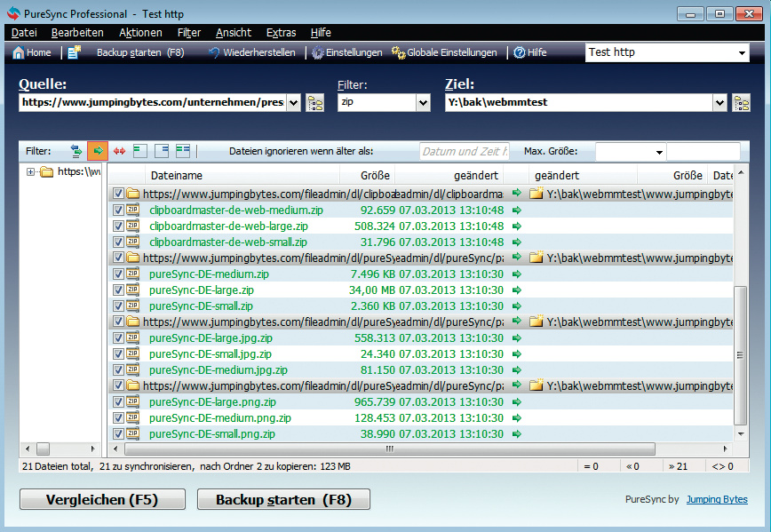Click the Vergleichen (F5) button
The image size is (771, 532).
102,500
